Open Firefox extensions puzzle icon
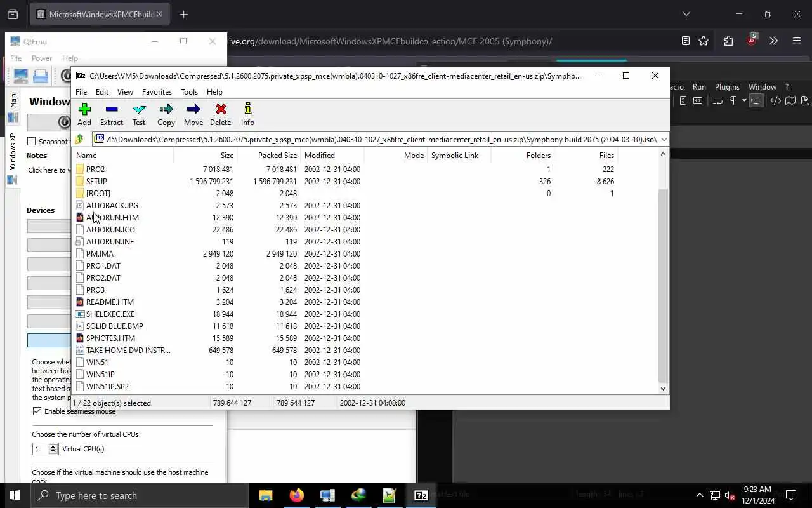812x508 pixels. [x=728, y=41]
